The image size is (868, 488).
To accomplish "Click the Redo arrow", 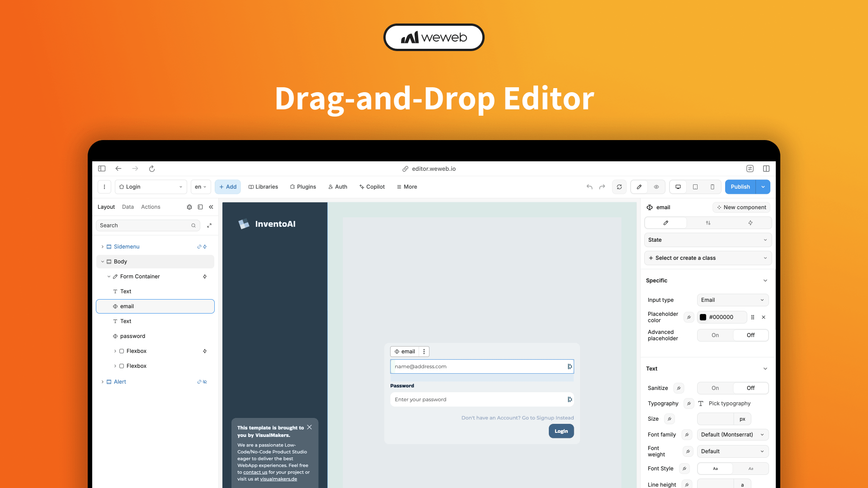I will 602,187.
